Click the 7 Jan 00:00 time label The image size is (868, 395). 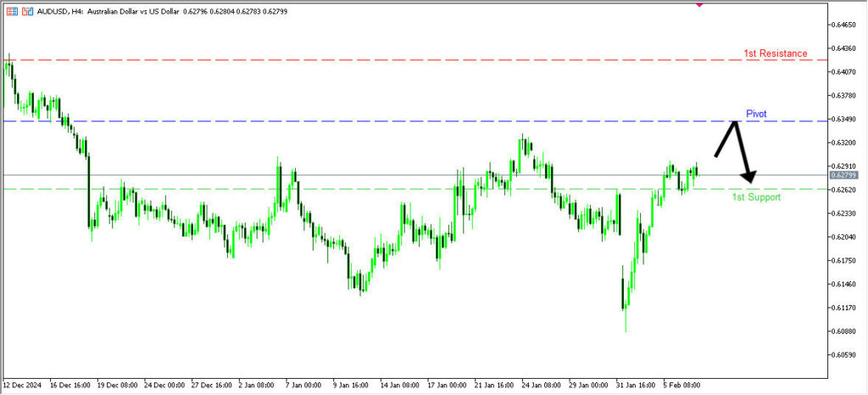click(303, 384)
